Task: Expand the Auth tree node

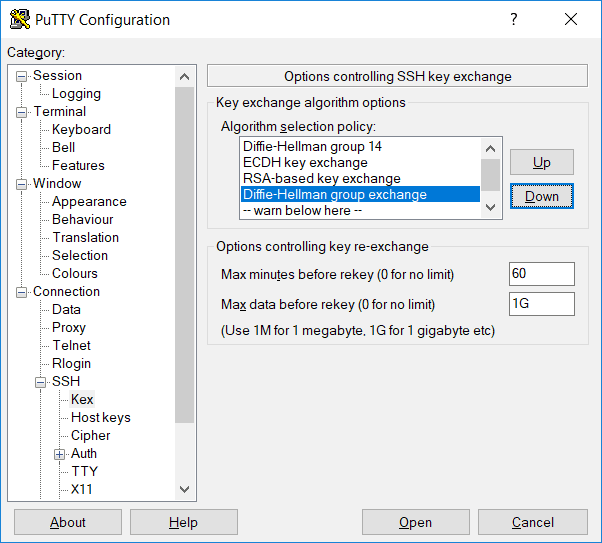Action: pyautogui.click(x=60, y=454)
